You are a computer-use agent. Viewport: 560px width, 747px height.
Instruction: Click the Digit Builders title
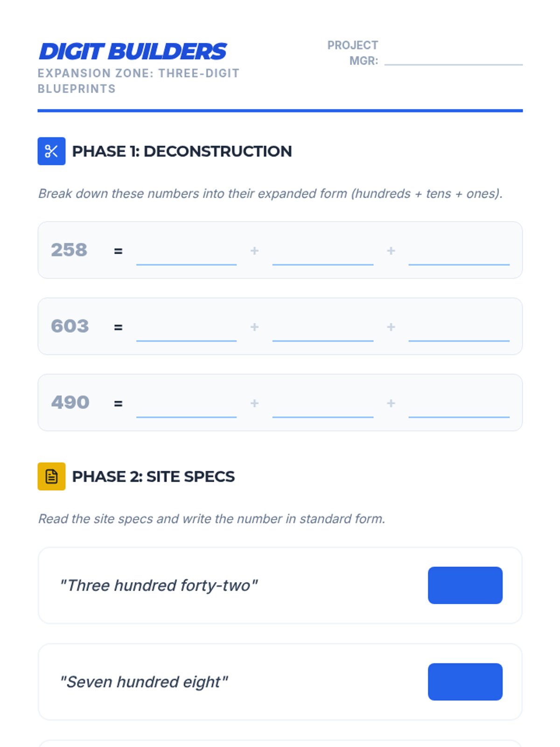133,51
